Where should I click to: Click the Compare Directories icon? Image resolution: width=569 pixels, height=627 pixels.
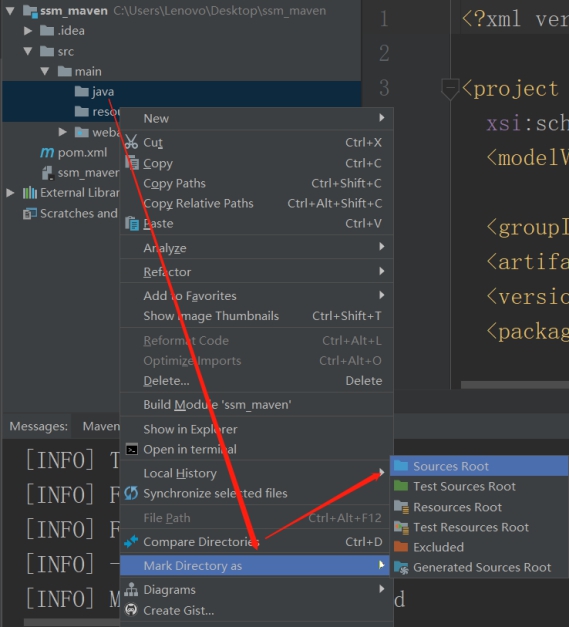(131, 542)
